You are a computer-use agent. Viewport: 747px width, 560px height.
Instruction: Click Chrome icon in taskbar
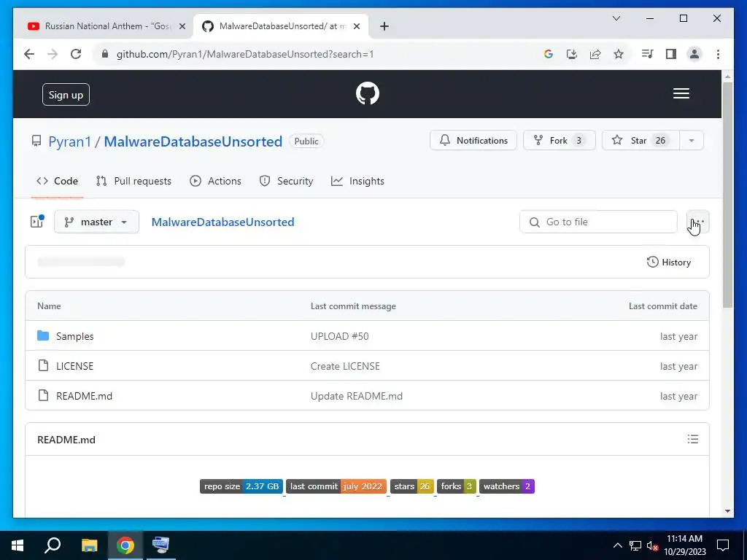pos(125,545)
